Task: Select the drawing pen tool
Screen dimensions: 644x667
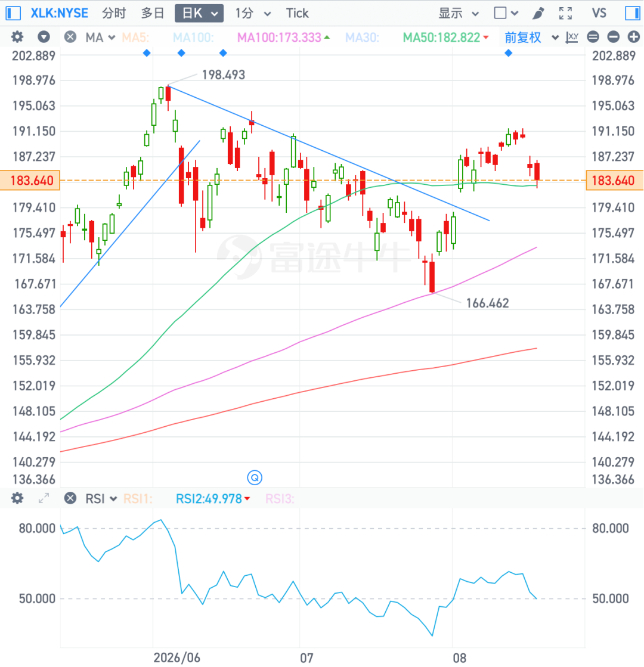Action: point(538,13)
